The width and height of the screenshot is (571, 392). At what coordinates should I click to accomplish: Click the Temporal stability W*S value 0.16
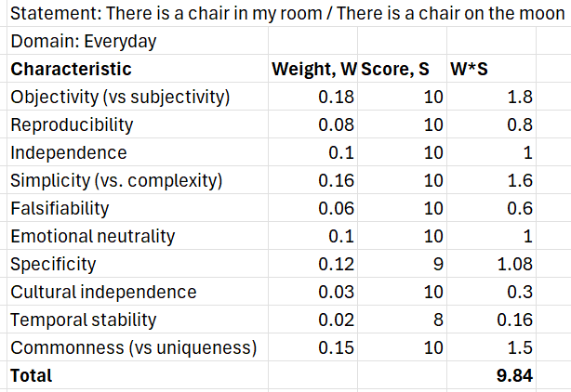tap(491, 320)
